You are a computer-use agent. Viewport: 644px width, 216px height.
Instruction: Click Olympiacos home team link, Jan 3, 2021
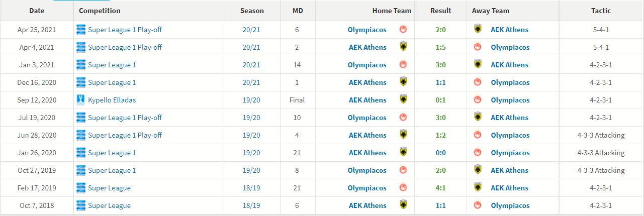[367, 65]
